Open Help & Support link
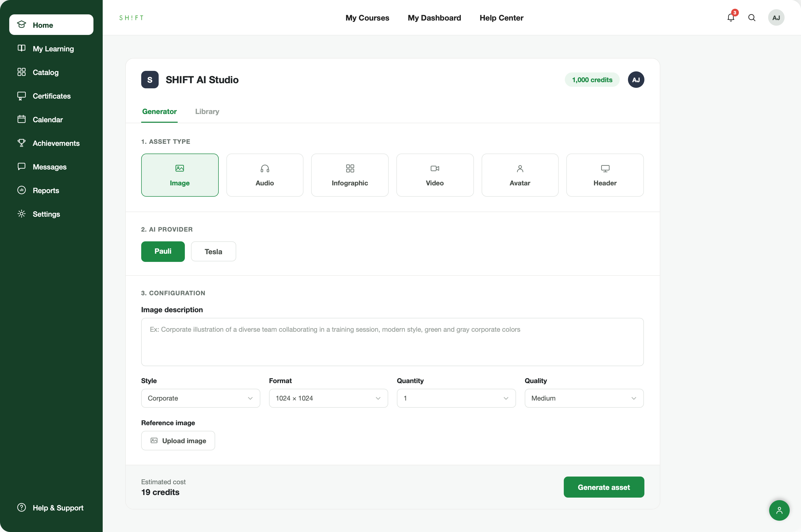The height and width of the screenshot is (532, 801). click(51, 508)
